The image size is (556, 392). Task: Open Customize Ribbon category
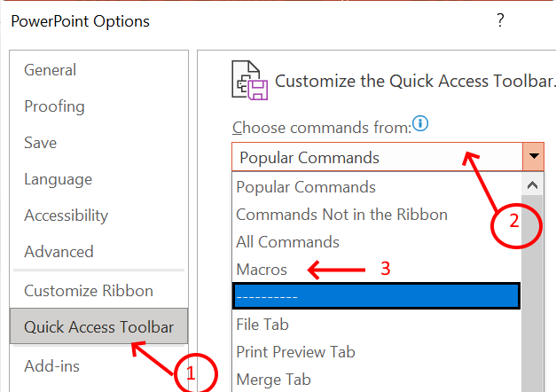pos(88,291)
